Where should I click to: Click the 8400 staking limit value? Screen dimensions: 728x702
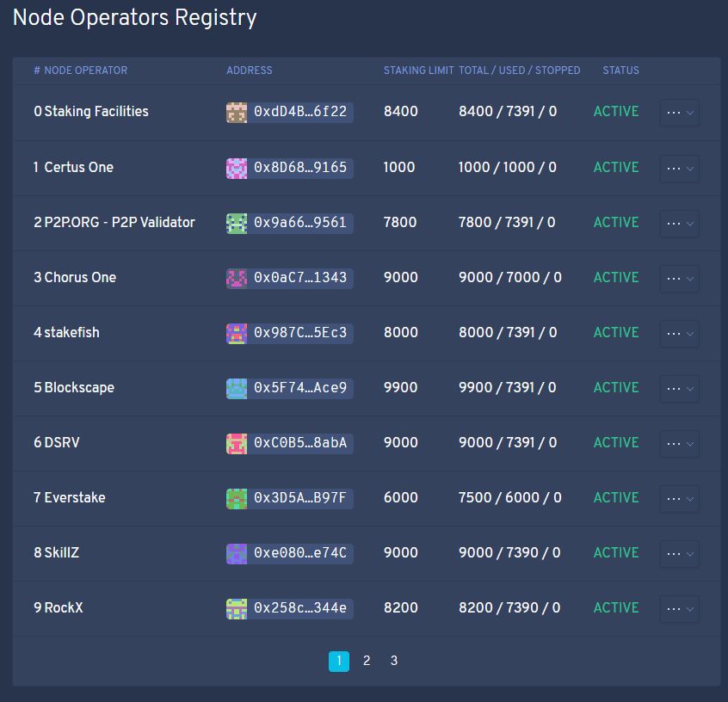401,112
